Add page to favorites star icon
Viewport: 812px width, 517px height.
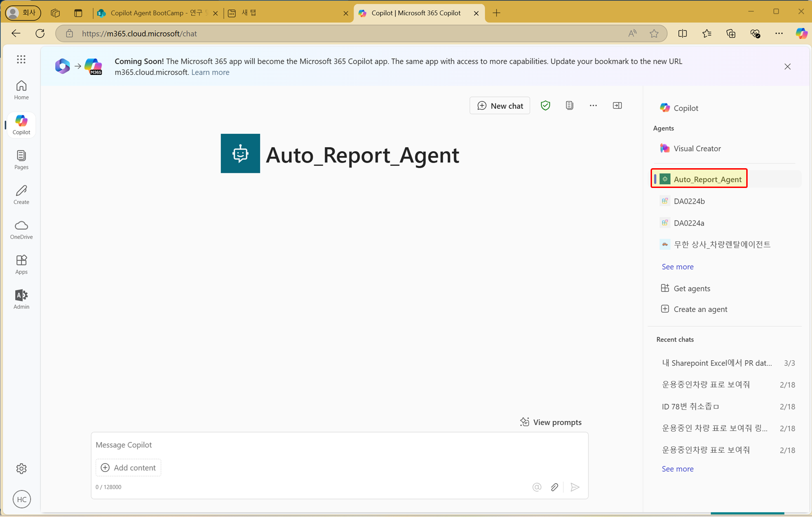[654, 33]
